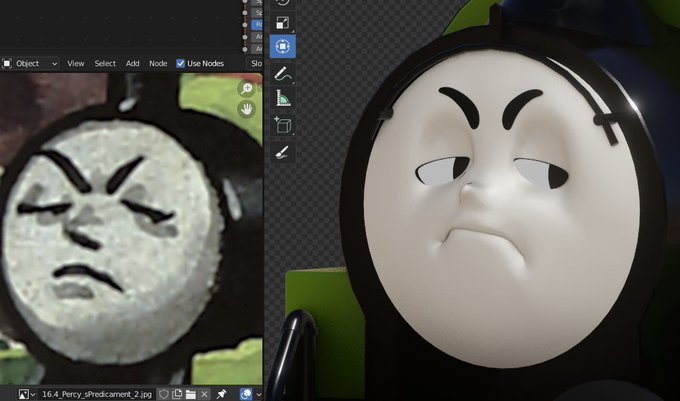
Task: Open the Select menu in node editor
Action: [105, 63]
